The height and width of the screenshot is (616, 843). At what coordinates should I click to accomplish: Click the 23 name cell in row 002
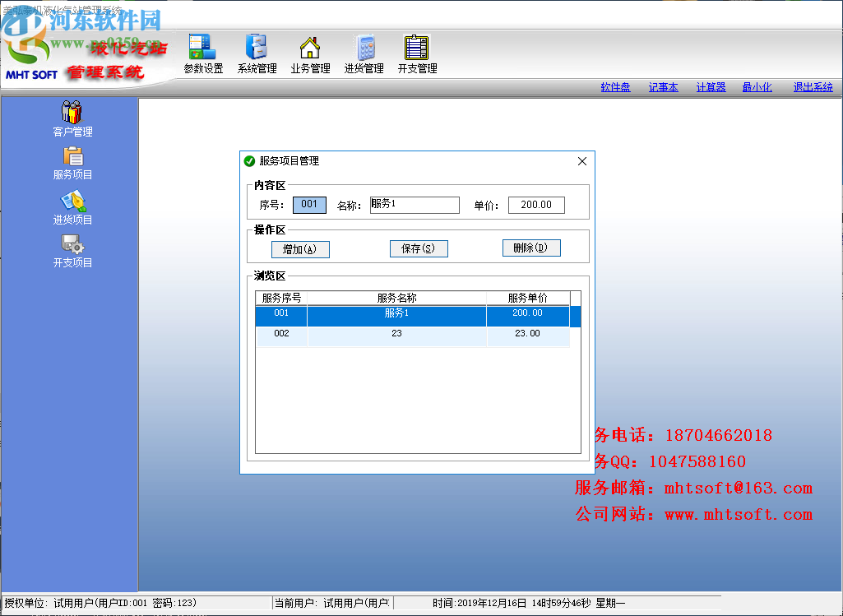[396, 336]
